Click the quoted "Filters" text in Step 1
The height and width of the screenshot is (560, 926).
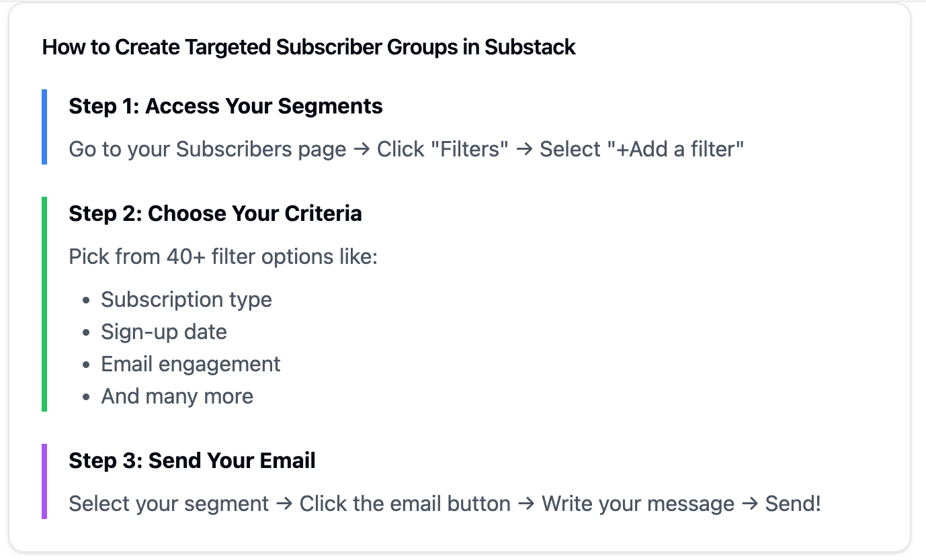(474, 149)
